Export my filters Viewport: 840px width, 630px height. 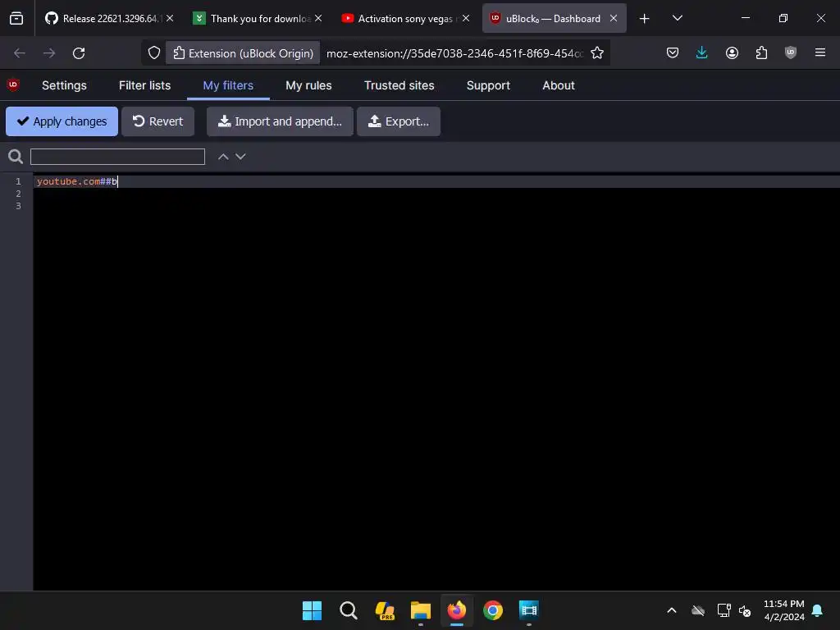pos(399,121)
